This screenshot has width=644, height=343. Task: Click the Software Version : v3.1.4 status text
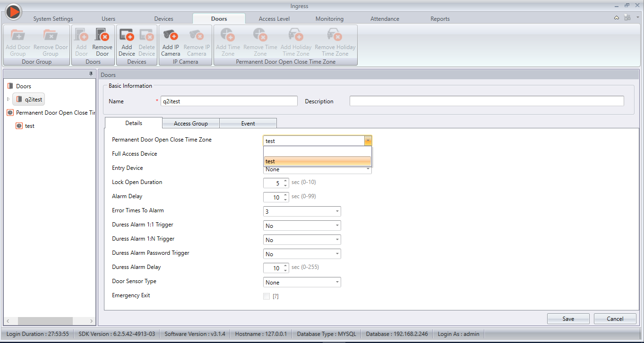(195, 334)
